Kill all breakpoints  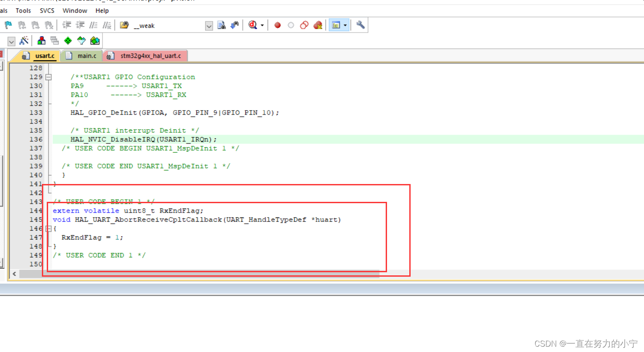318,25
